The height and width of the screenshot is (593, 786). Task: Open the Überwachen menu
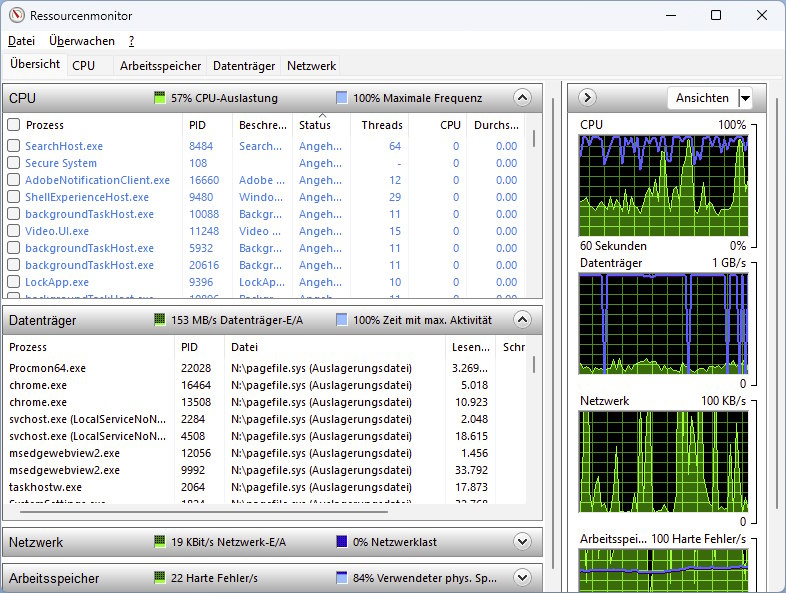82,41
